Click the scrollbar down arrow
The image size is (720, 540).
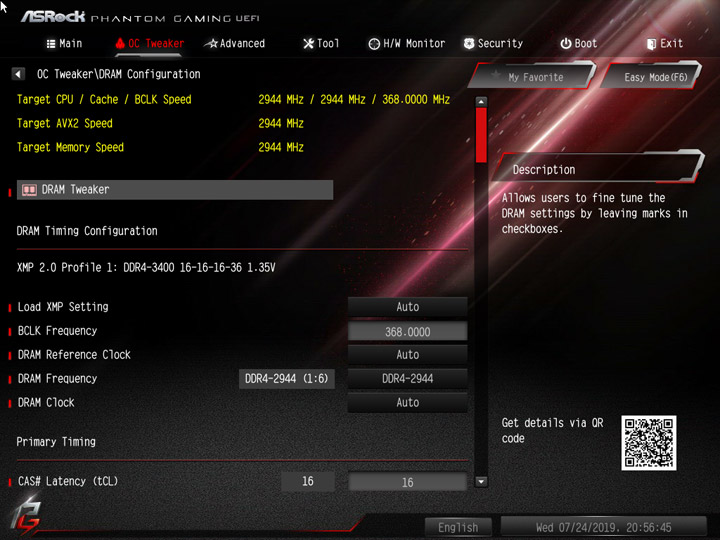point(481,482)
